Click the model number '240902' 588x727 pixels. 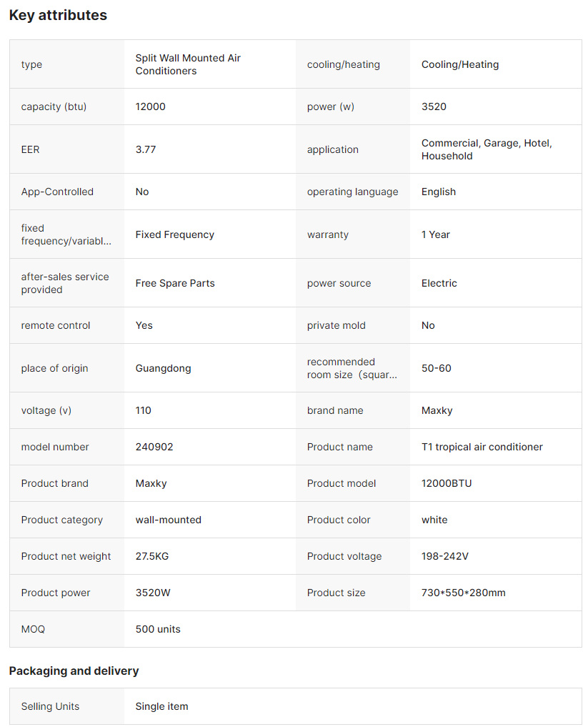[x=154, y=447]
